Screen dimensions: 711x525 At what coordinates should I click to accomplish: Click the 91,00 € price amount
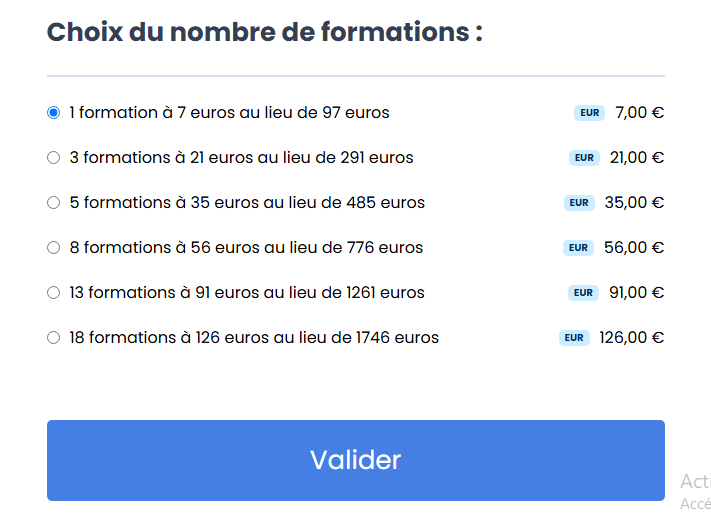coord(637,293)
